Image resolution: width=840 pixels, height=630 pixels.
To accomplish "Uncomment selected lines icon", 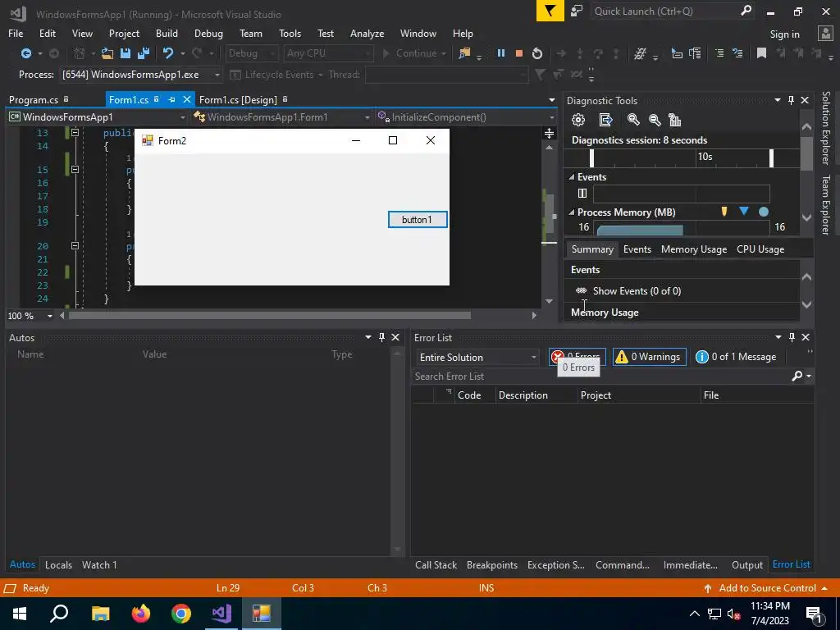I will (737, 53).
